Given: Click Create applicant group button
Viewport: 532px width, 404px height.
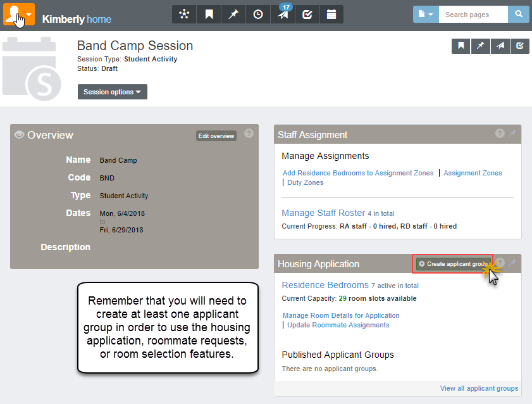Looking at the screenshot, I should click(453, 264).
